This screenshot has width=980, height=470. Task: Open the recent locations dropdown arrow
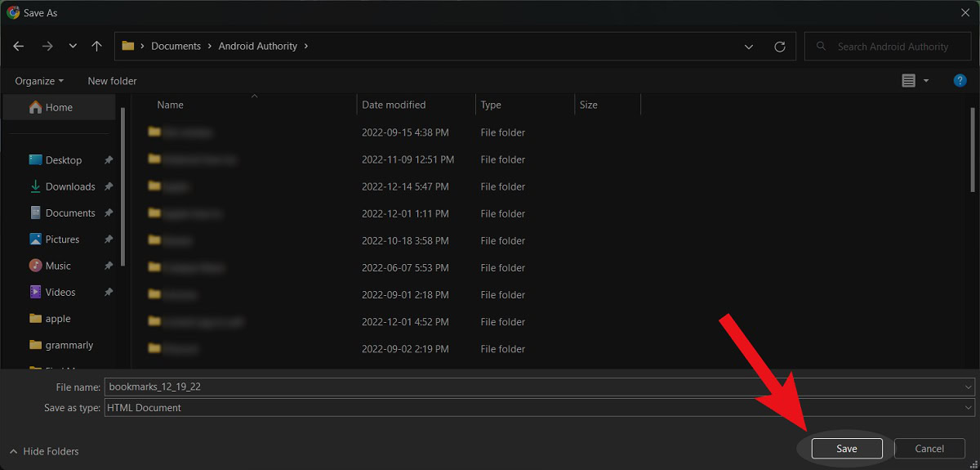[73, 47]
